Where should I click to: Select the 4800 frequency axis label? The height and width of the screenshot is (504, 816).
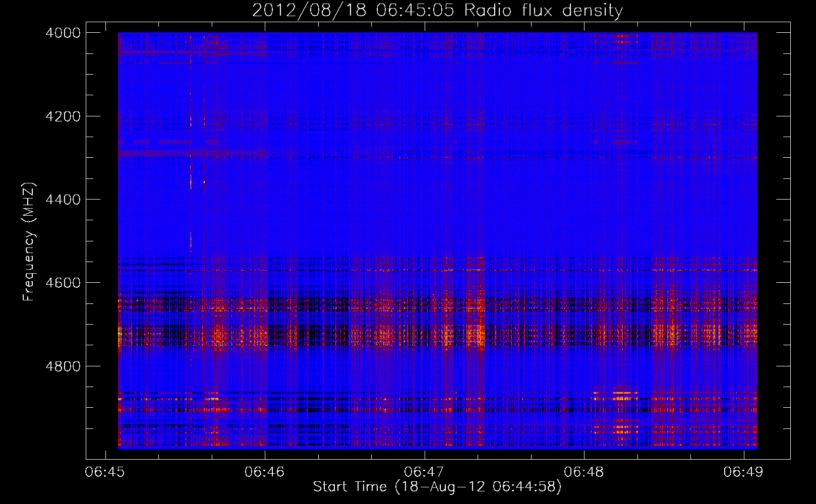click(x=63, y=366)
